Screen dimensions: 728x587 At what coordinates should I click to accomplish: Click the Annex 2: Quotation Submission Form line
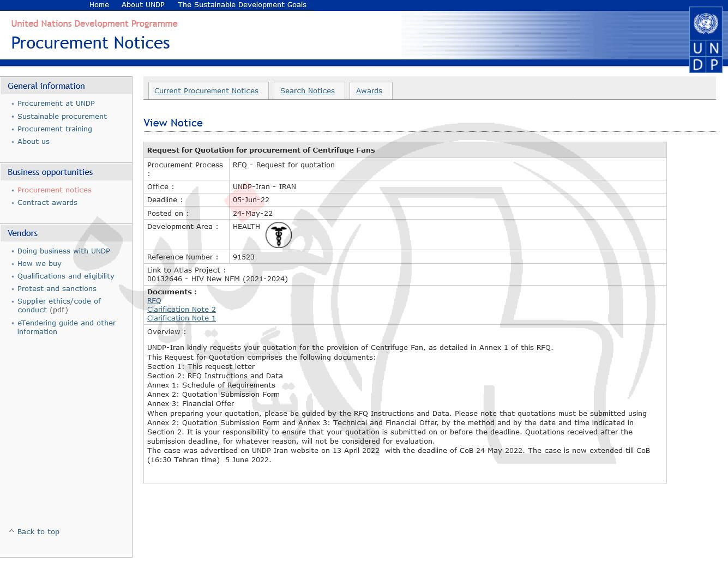213,394
